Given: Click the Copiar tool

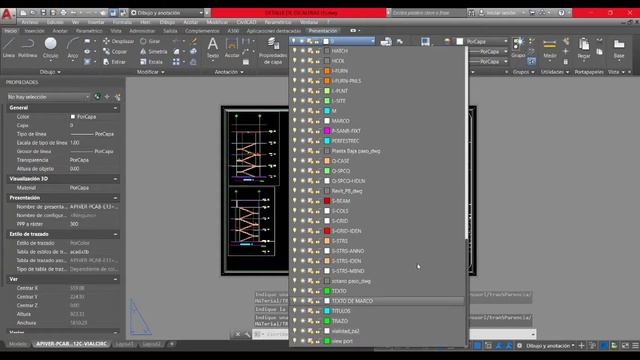Looking at the screenshot, I should [115, 51].
